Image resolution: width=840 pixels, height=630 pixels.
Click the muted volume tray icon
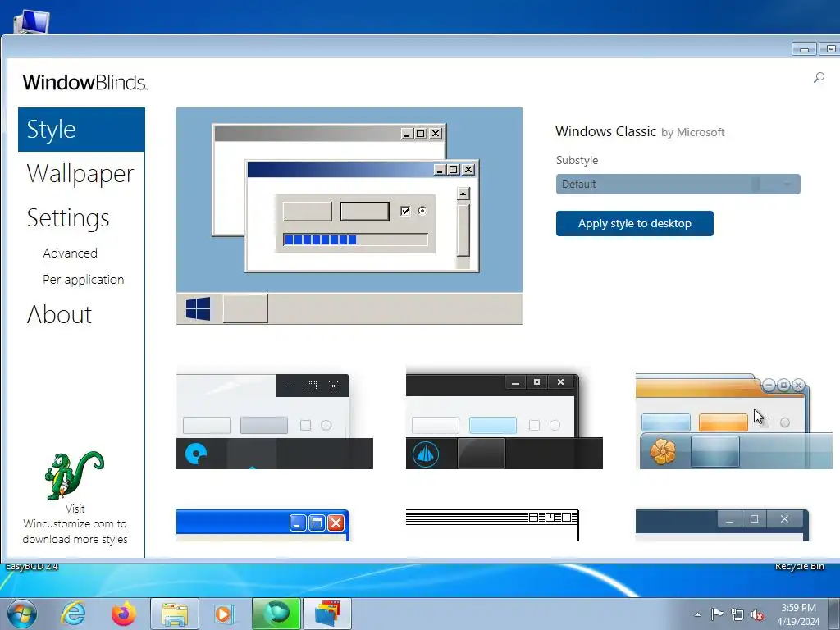point(757,614)
